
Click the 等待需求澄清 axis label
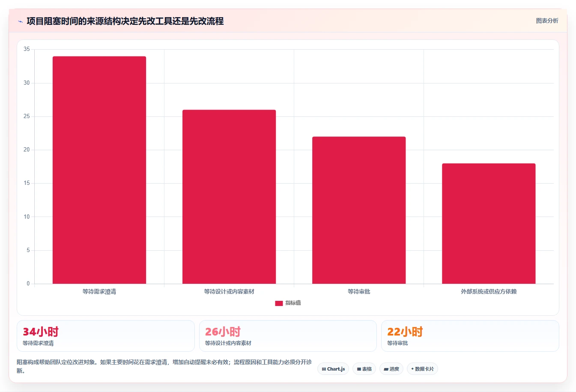pos(99,291)
